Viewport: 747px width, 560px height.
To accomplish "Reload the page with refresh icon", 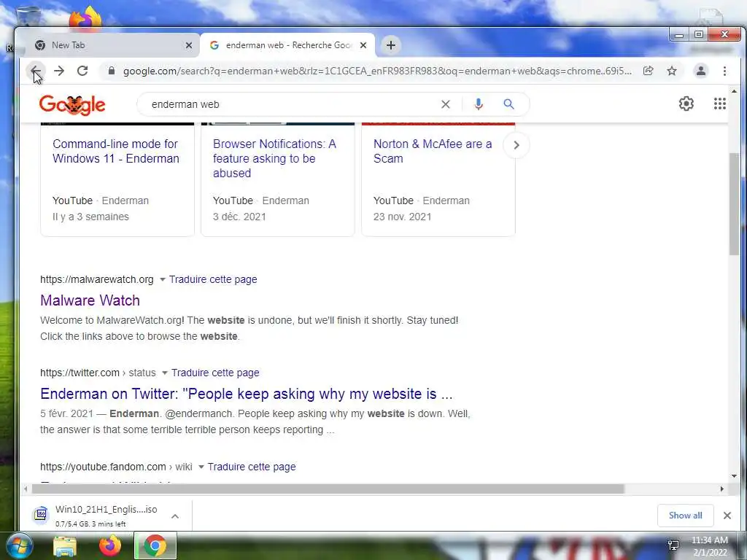I will pos(82,71).
